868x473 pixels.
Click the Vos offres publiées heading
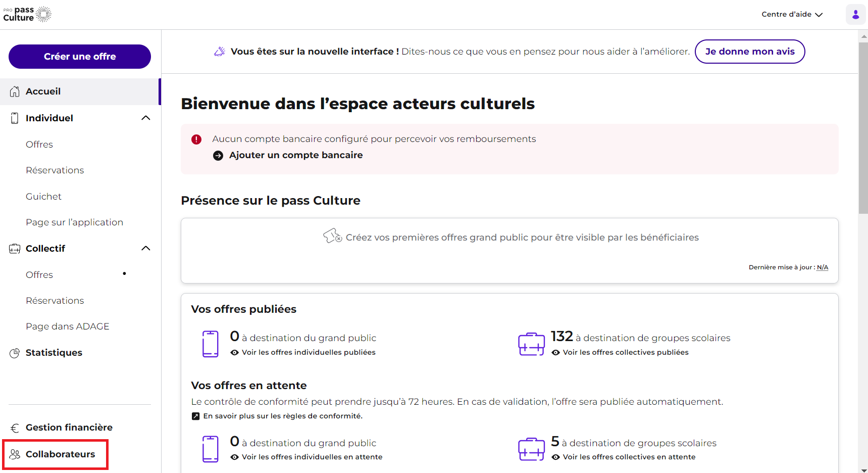coord(243,309)
